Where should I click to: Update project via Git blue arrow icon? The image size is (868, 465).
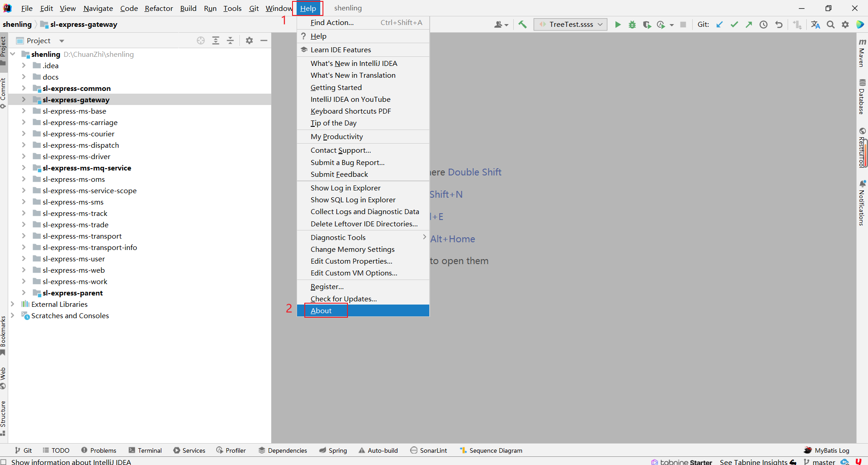(x=719, y=25)
